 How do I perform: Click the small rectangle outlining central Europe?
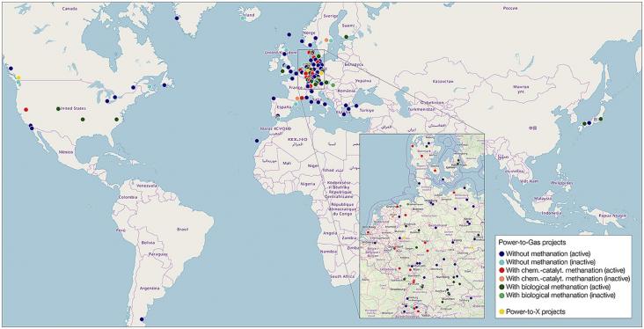311,69
